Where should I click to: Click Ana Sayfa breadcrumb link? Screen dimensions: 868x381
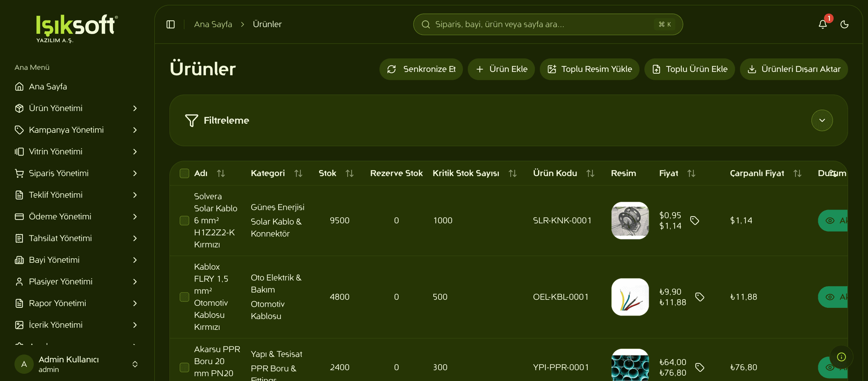pyautogui.click(x=213, y=24)
